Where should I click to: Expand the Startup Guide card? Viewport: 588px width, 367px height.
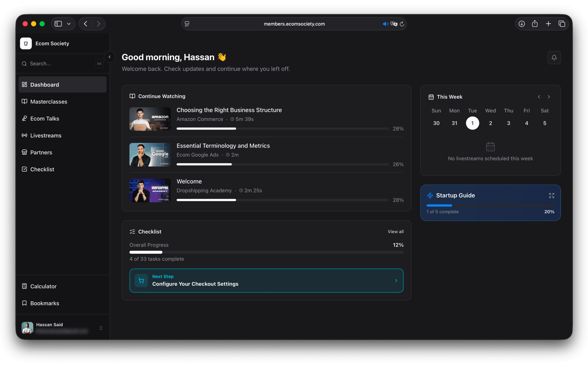[551, 196]
